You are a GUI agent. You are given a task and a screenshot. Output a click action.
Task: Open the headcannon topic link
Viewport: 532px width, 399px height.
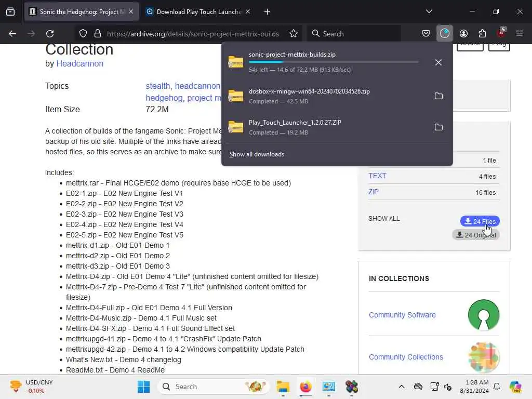[x=197, y=86]
